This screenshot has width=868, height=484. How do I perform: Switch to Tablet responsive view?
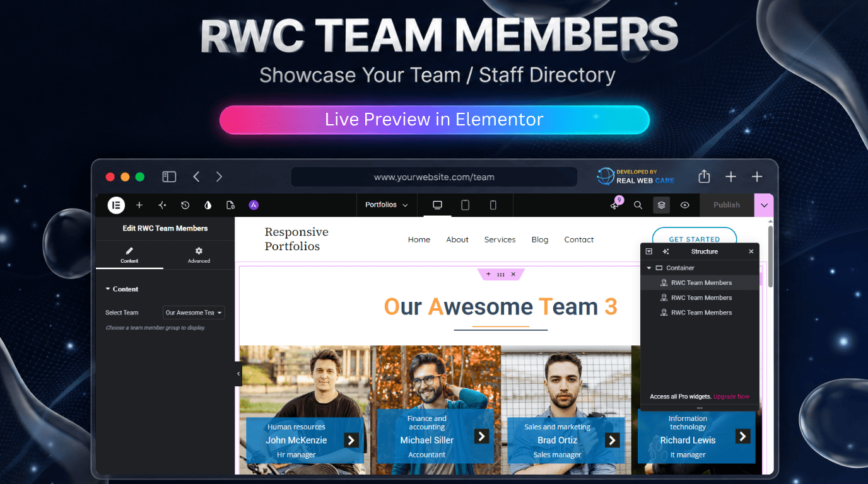[x=465, y=205]
